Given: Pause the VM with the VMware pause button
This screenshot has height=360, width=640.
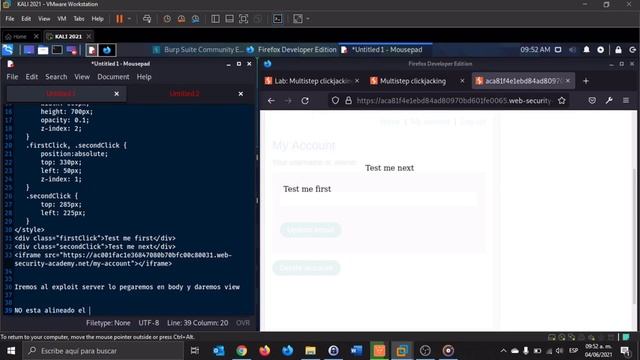Looking at the screenshot, I should 119,19.
